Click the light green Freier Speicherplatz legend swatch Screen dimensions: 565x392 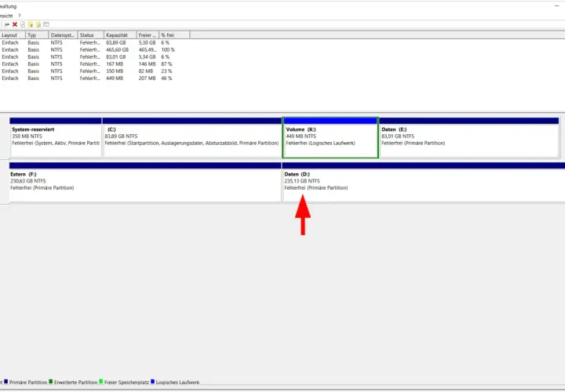101,382
